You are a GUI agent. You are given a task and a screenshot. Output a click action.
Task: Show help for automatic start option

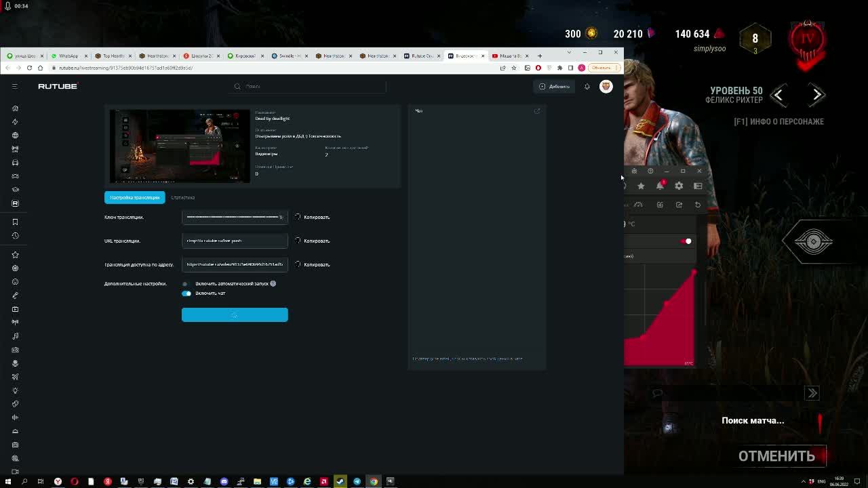pyautogui.click(x=273, y=283)
